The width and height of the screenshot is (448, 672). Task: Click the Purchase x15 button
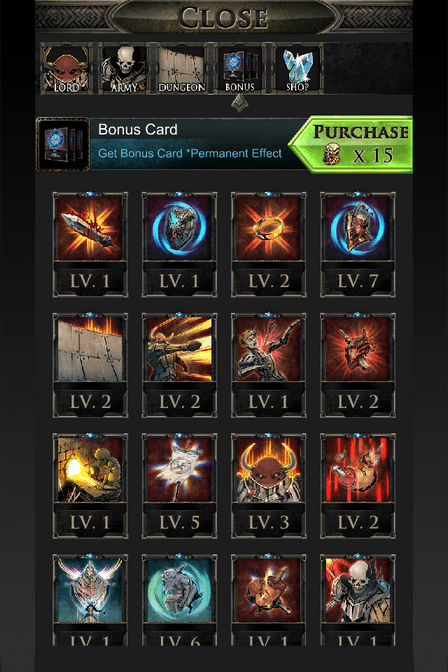pyautogui.click(x=352, y=144)
